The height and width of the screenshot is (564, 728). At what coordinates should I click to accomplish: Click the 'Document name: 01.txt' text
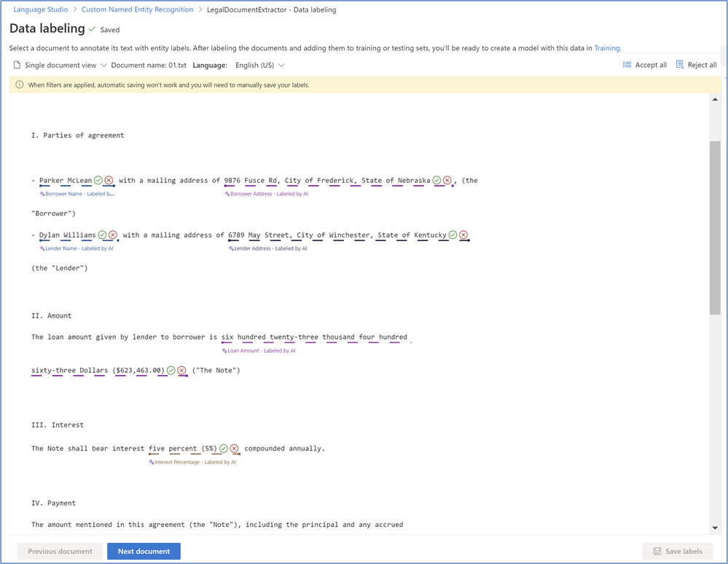[x=149, y=65]
